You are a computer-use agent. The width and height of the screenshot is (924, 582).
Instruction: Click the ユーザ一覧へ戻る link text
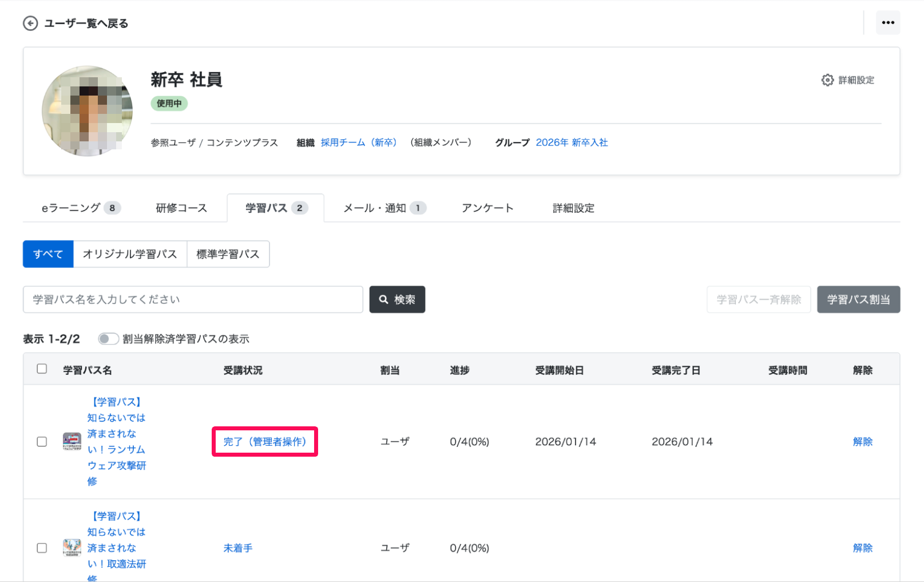(x=86, y=23)
